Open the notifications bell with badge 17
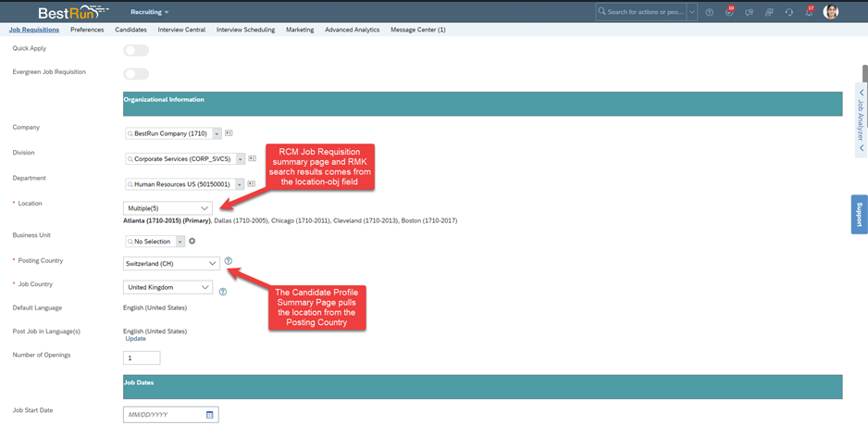Screen dimensions: 868x425 810,12
